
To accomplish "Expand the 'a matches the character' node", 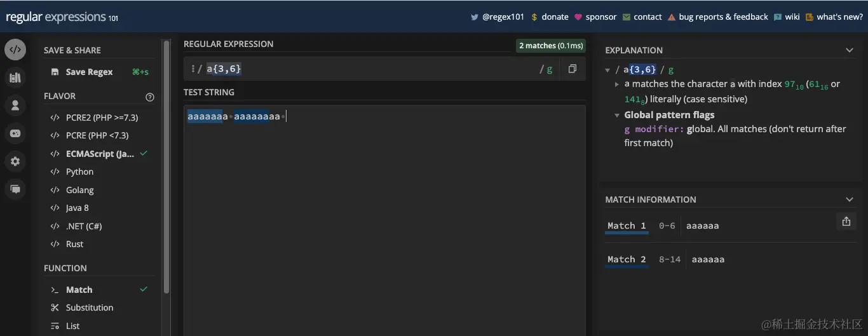I will point(617,84).
